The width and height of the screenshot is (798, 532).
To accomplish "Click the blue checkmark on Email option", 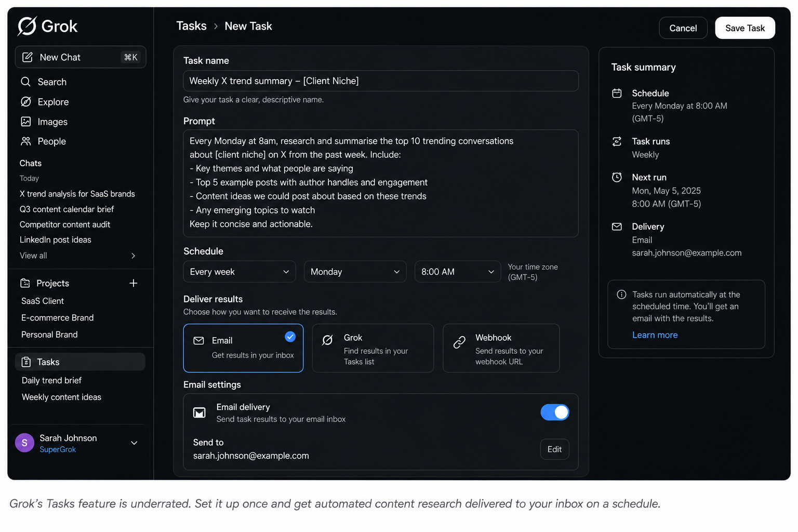I will pos(290,337).
